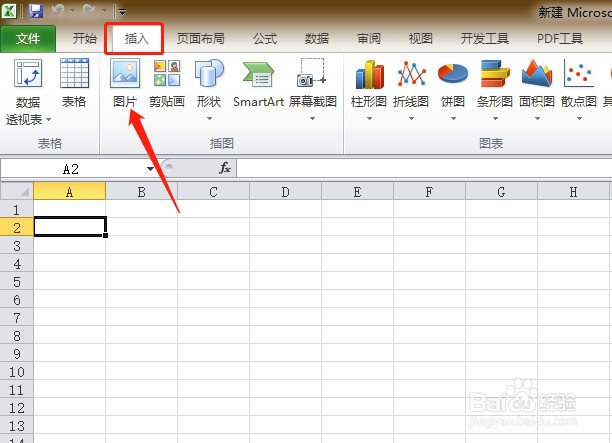Switch to the 开发工具 tab

click(x=484, y=38)
